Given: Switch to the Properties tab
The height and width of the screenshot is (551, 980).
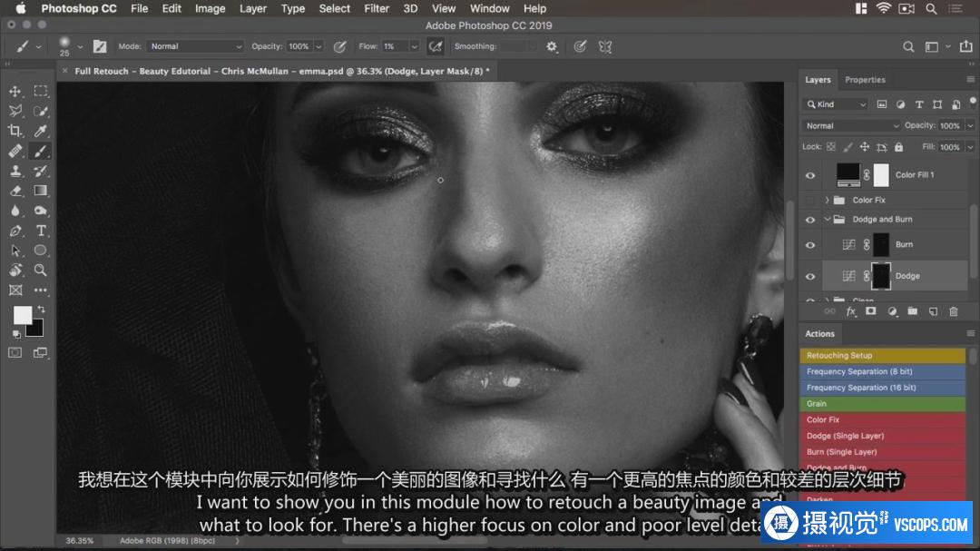Looking at the screenshot, I should [865, 80].
